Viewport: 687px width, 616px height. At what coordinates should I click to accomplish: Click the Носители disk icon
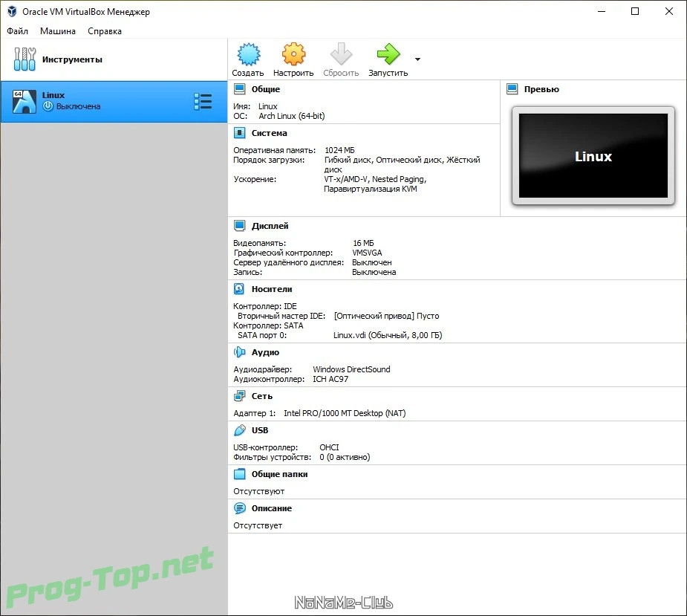click(239, 289)
